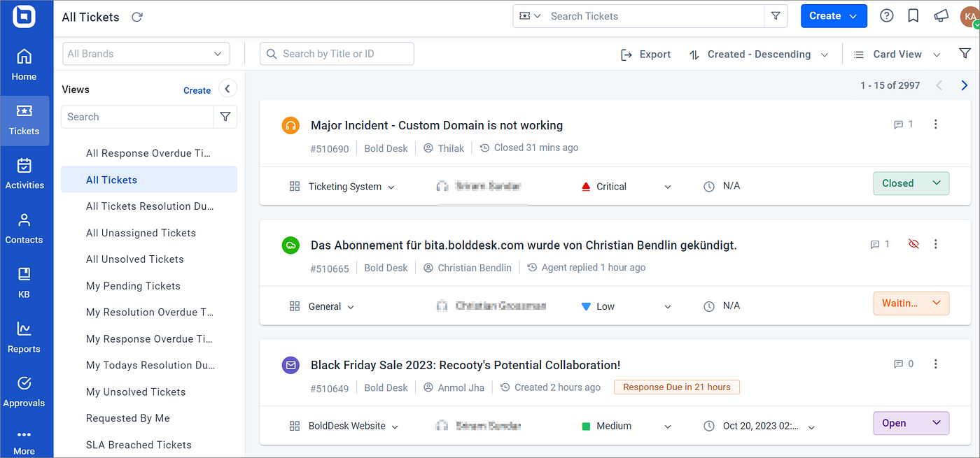Select the All Unsolved Tickets view
The width and height of the screenshot is (980, 458).
pyautogui.click(x=135, y=259)
